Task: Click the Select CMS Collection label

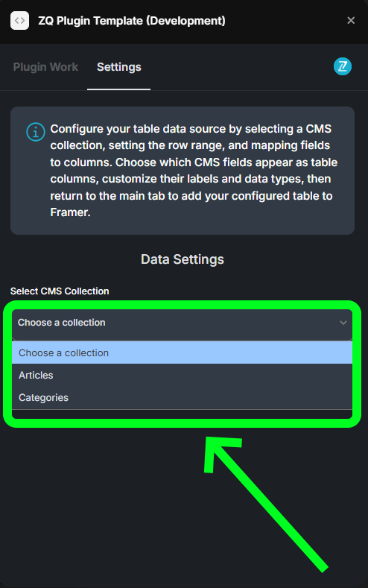Action: click(x=60, y=291)
